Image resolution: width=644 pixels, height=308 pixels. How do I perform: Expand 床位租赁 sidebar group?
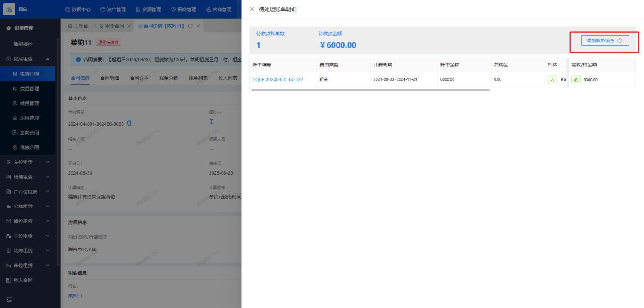[x=28, y=266]
